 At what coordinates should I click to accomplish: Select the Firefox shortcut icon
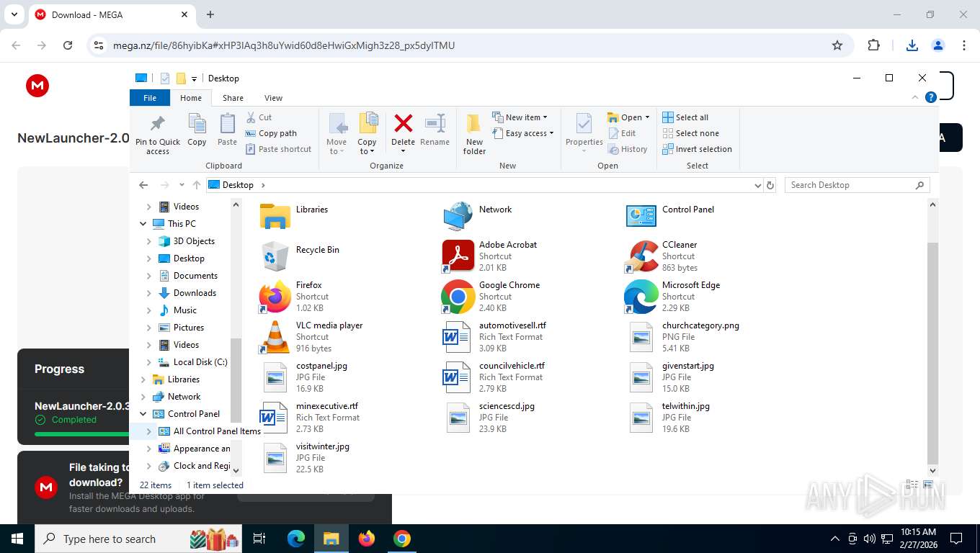pyautogui.click(x=275, y=297)
